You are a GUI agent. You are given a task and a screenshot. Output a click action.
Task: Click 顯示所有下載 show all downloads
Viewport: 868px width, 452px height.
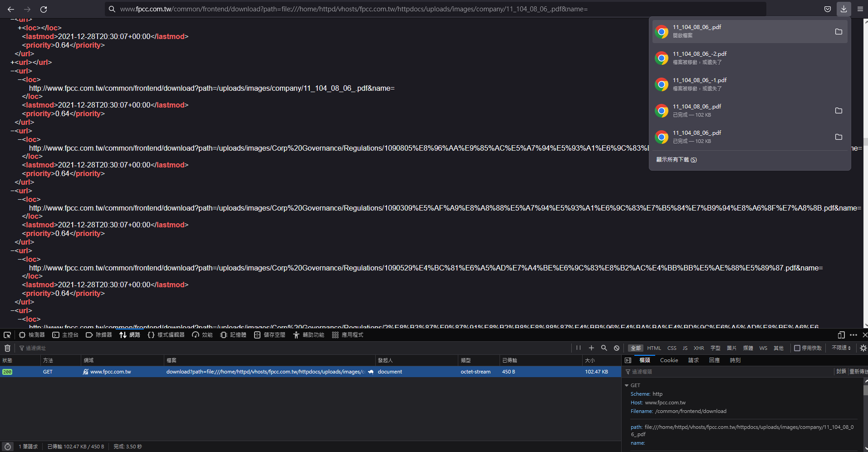pos(677,160)
